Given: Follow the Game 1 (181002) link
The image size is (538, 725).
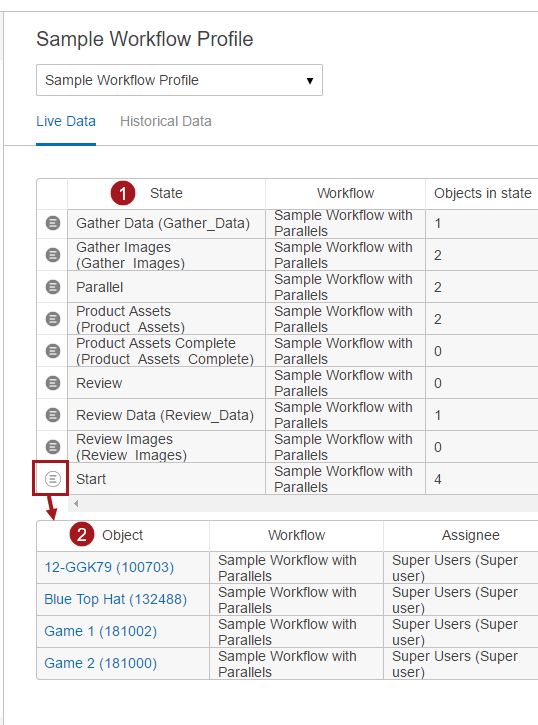Looking at the screenshot, I should pyautogui.click(x=101, y=631).
